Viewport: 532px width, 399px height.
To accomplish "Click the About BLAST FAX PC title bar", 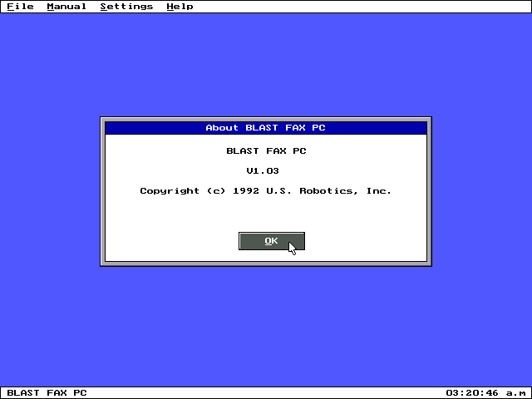I will pos(266,128).
